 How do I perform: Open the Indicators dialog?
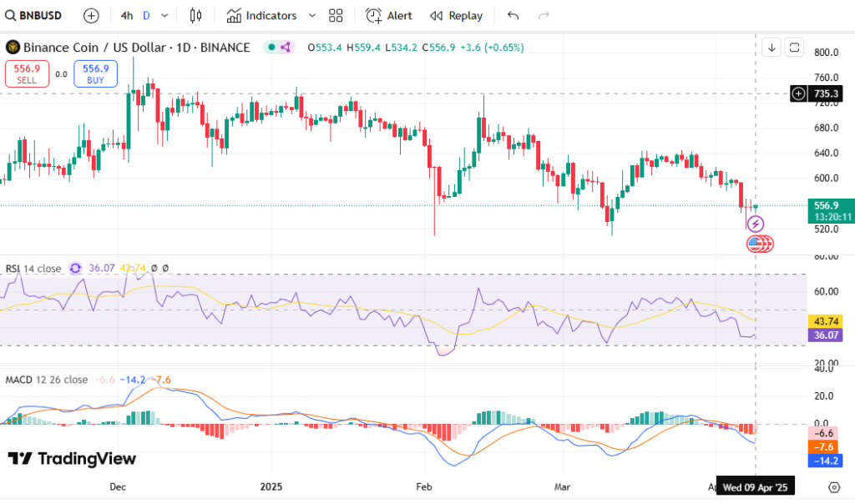[x=261, y=16]
